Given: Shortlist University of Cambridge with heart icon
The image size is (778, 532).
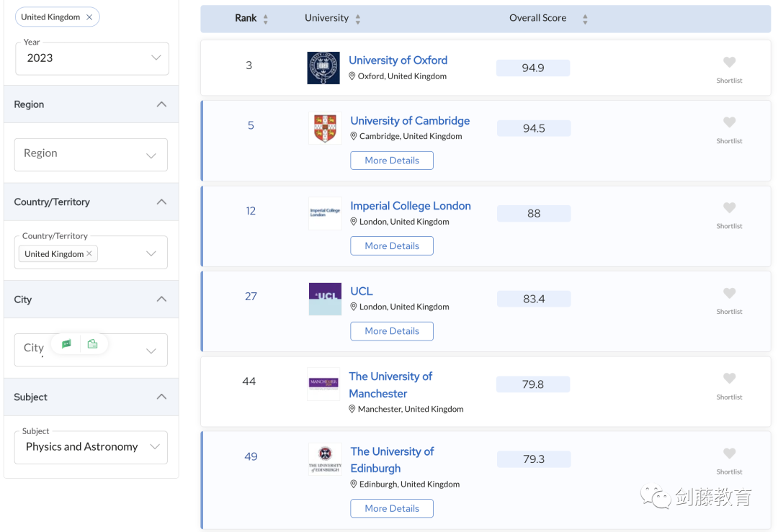Looking at the screenshot, I should point(729,122).
